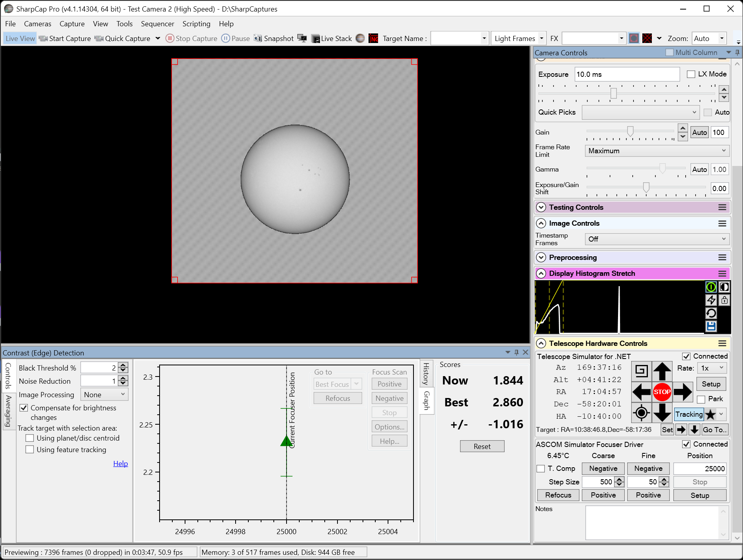Enable Using feature tracking checkbox
Image resolution: width=743 pixels, height=560 pixels.
29,450
